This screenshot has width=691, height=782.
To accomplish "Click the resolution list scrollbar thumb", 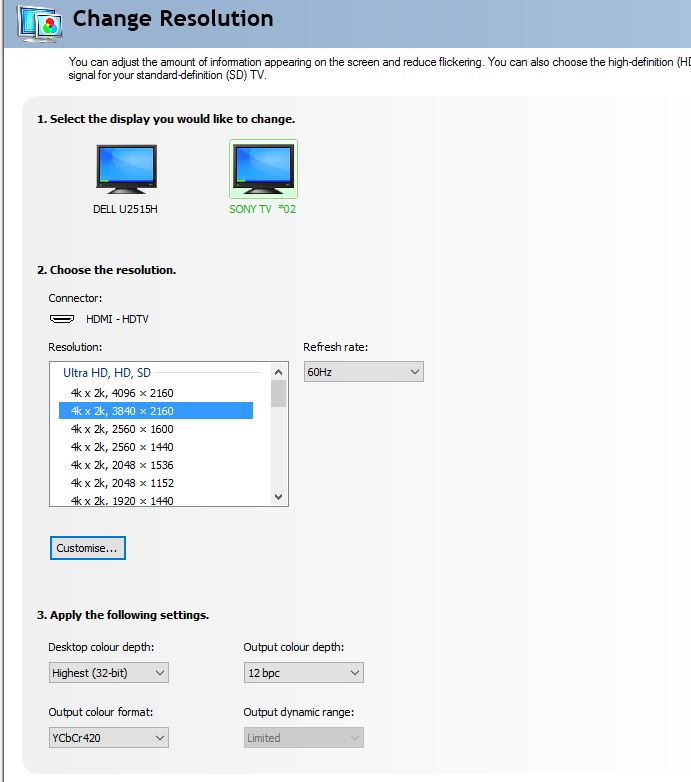I will [x=278, y=393].
